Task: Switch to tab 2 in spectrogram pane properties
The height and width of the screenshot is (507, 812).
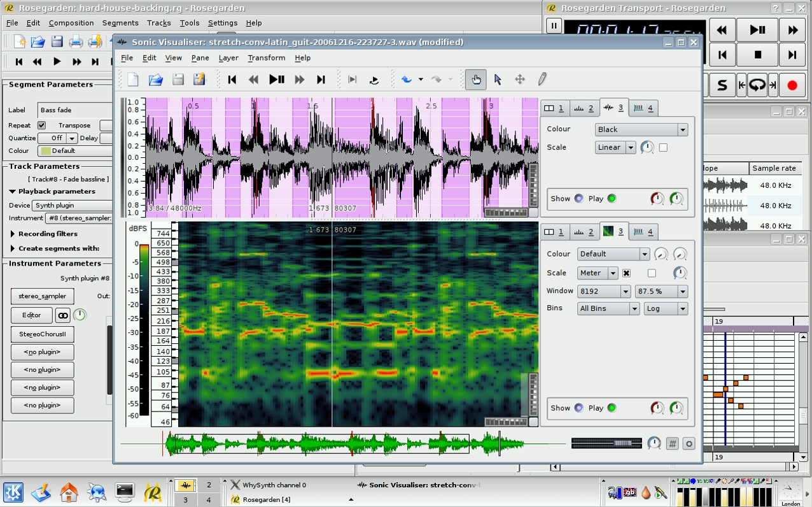Action: (584, 232)
